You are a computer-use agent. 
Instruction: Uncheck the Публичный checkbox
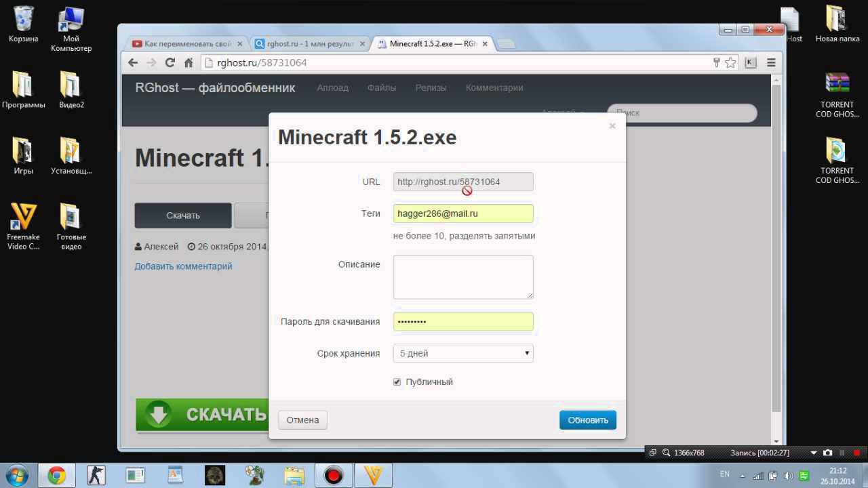click(x=397, y=382)
